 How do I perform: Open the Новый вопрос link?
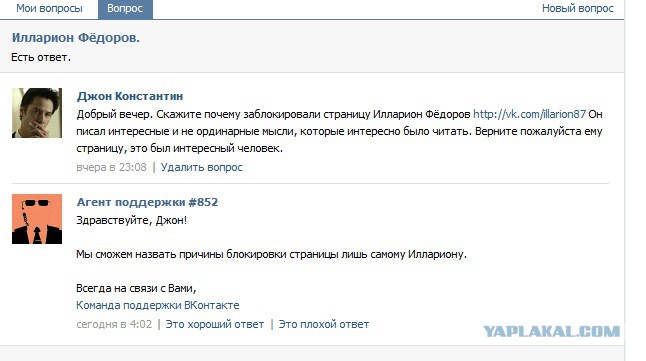coord(578,8)
